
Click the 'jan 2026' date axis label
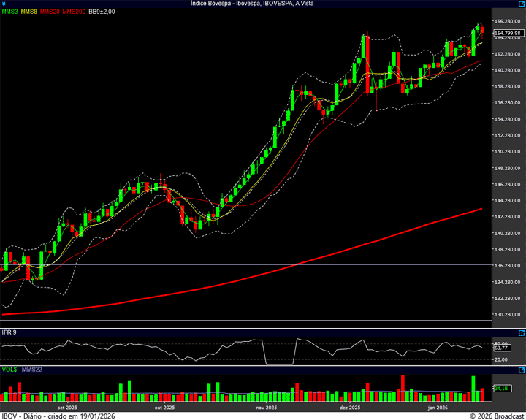click(437, 408)
